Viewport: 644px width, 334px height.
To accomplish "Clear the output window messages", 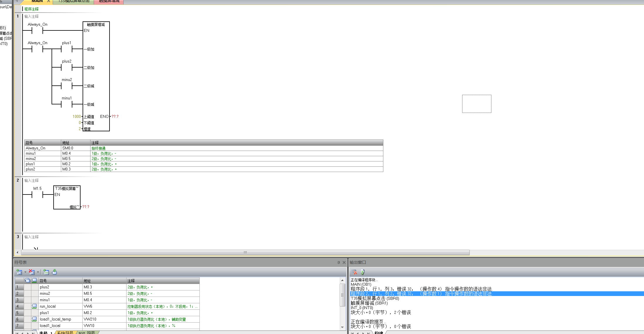I will [x=354, y=272].
